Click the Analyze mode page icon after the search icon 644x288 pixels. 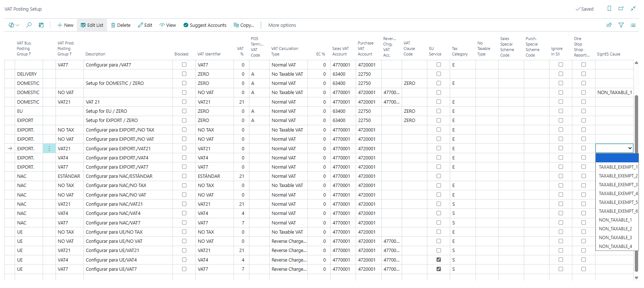point(41,25)
